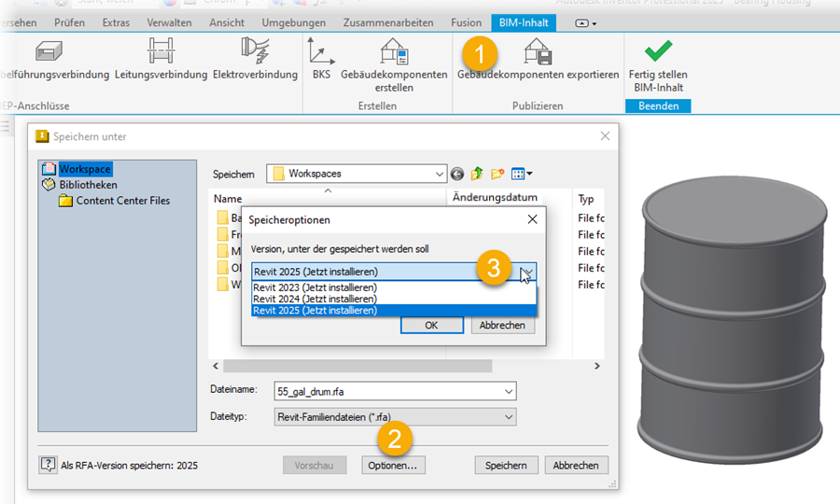Close the Speicheroptionen dialog with X
This screenshot has width=840, height=504.
coord(532,219)
